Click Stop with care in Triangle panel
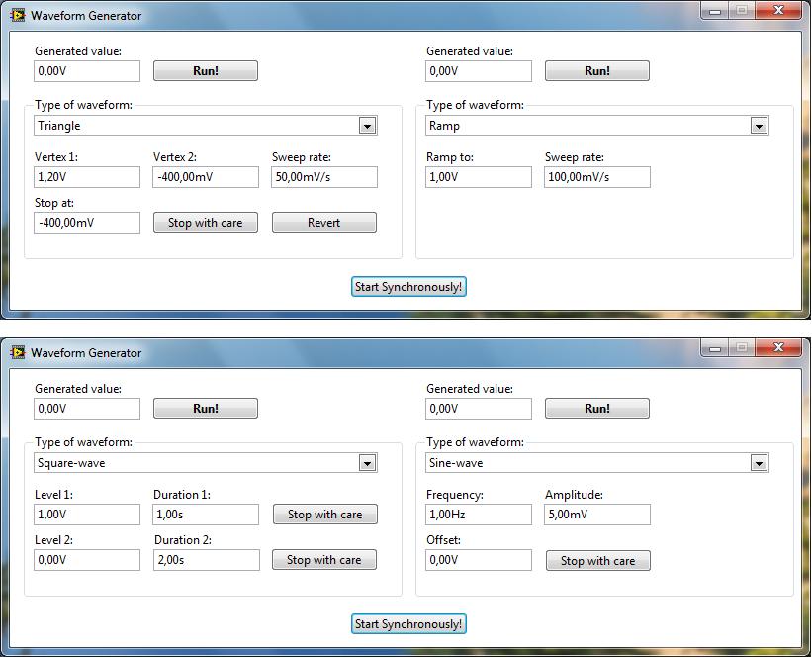Image resolution: width=812 pixels, height=658 pixels. click(x=206, y=223)
